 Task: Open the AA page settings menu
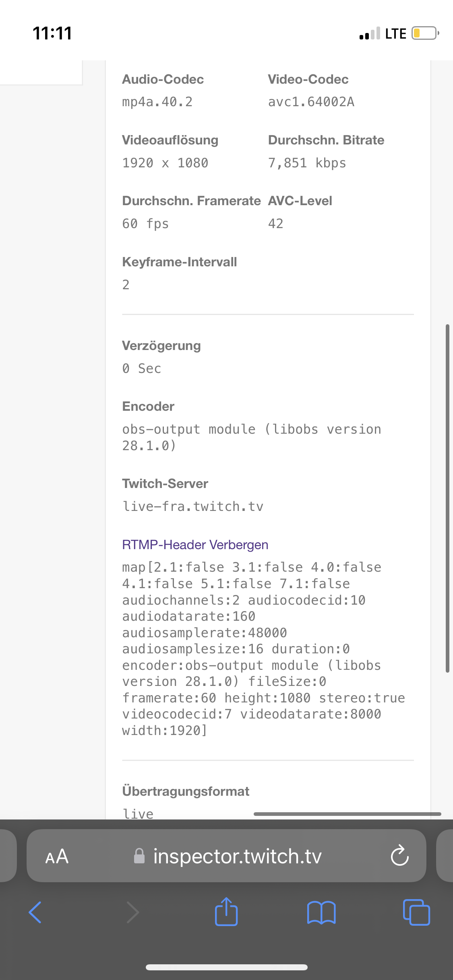click(57, 856)
